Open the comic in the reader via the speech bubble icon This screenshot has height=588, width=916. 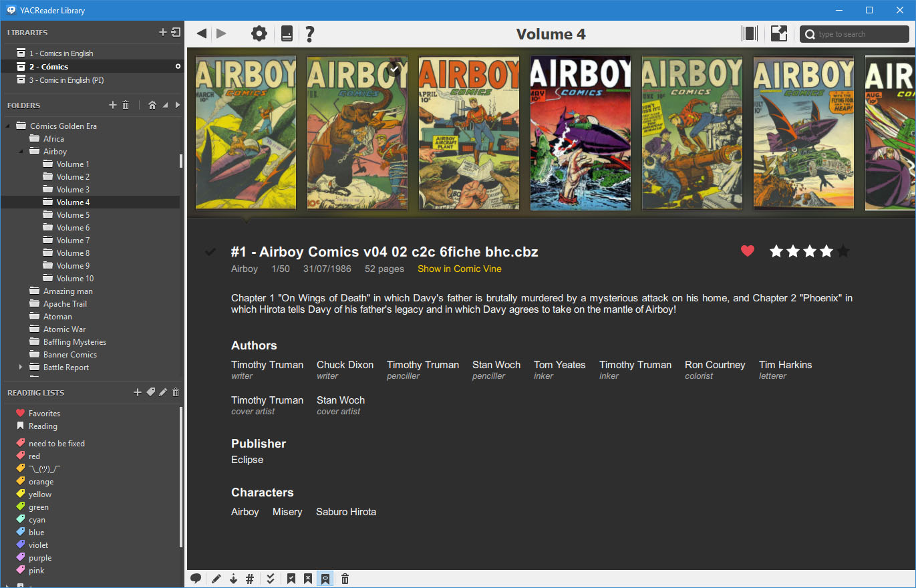196,579
